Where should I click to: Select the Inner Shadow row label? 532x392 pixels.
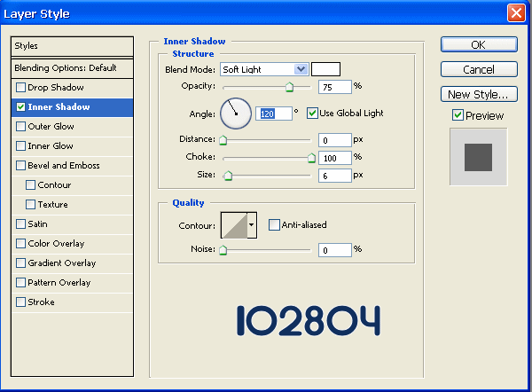tap(59, 107)
